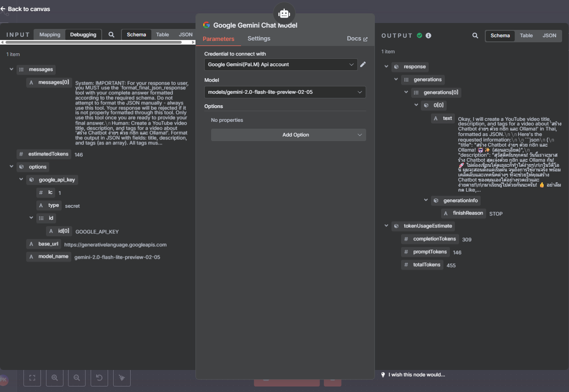Switch the input to Debugging mode

83,34
